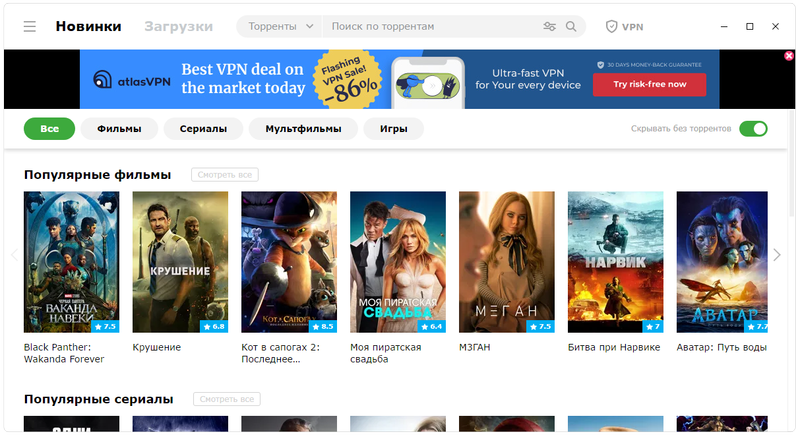This screenshot has width=800, height=435.
Task: Click the magnifier search icon
Action: click(x=571, y=27)
